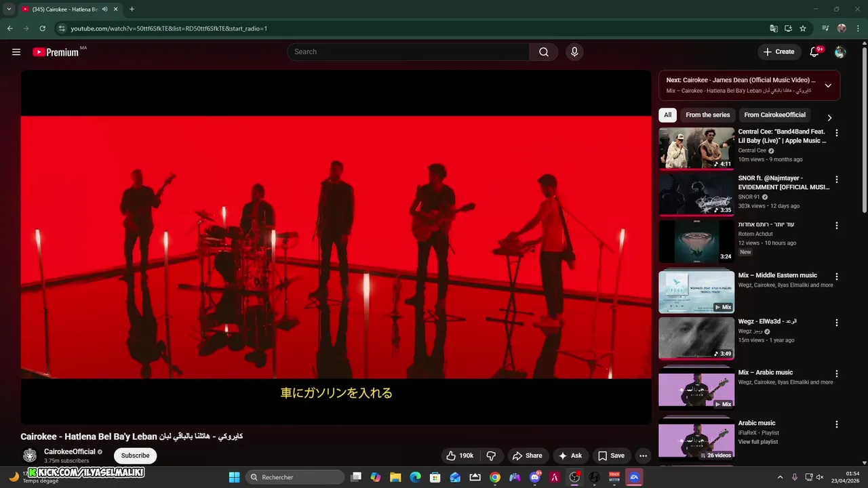Select the From CairokeeOfficial chip
The height and width of the screenshot is (488, 868).
[774, 115]
